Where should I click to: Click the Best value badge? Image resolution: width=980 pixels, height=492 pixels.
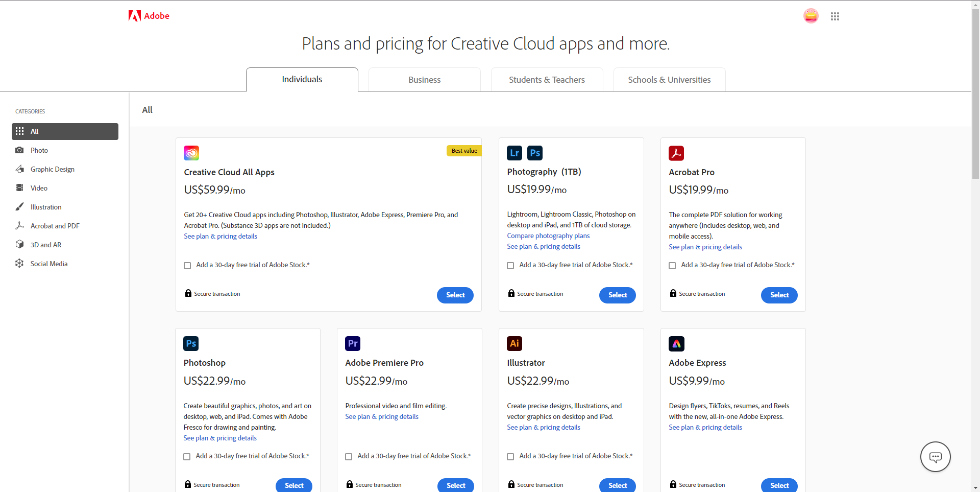click(464, 151)
